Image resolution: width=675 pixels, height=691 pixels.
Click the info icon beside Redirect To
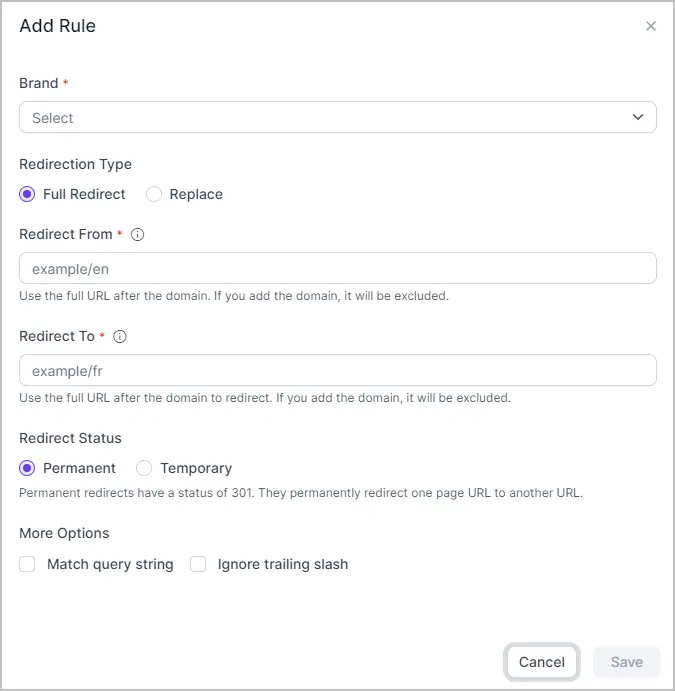tap(120, 337)
